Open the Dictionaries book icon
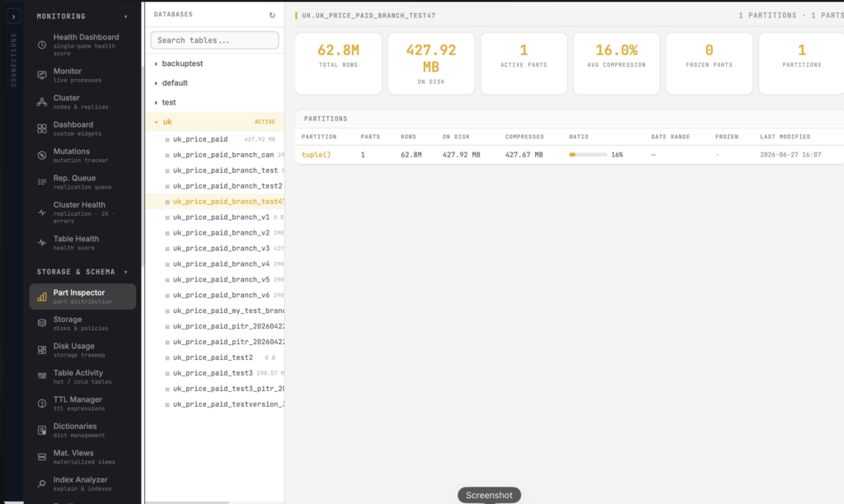 pyautogui.click(x=42, y=430)
